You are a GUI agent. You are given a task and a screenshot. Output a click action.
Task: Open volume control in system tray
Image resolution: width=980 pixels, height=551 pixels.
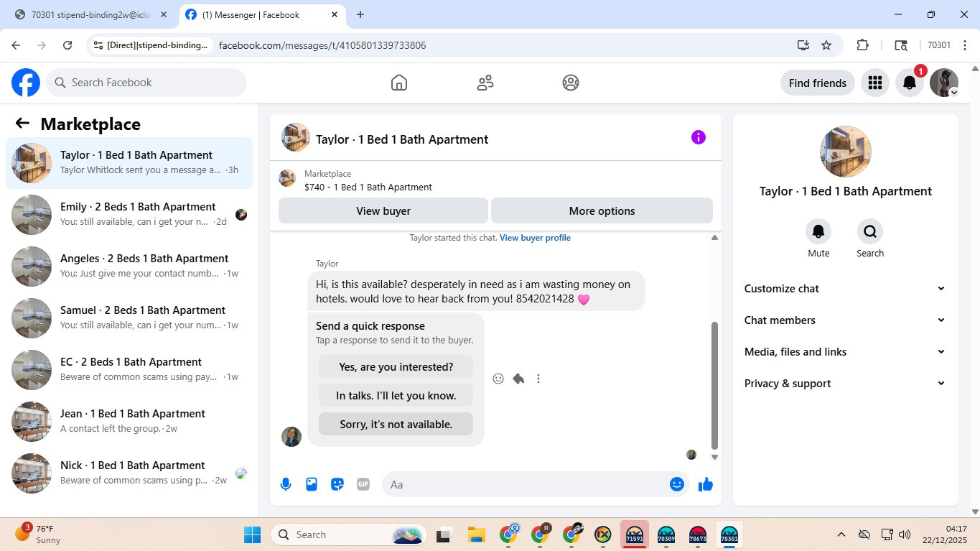tap(905, 534)
